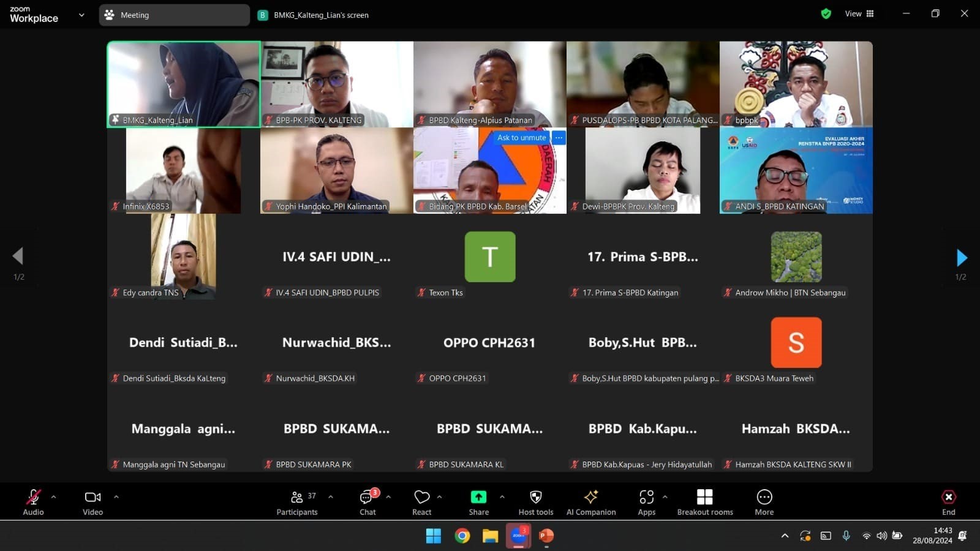Expand the Audio settings chevron
Image resolution: width=980 pixels, height=551 pixels.
[x=54, y=497]
